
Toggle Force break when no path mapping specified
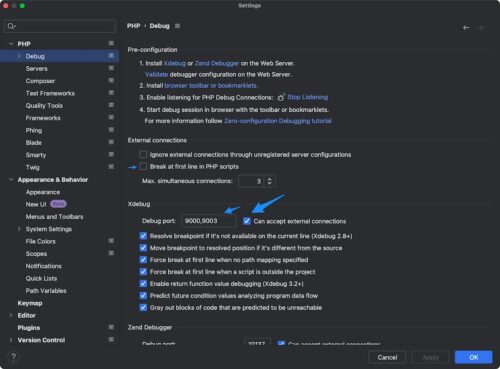click(143, 260)
